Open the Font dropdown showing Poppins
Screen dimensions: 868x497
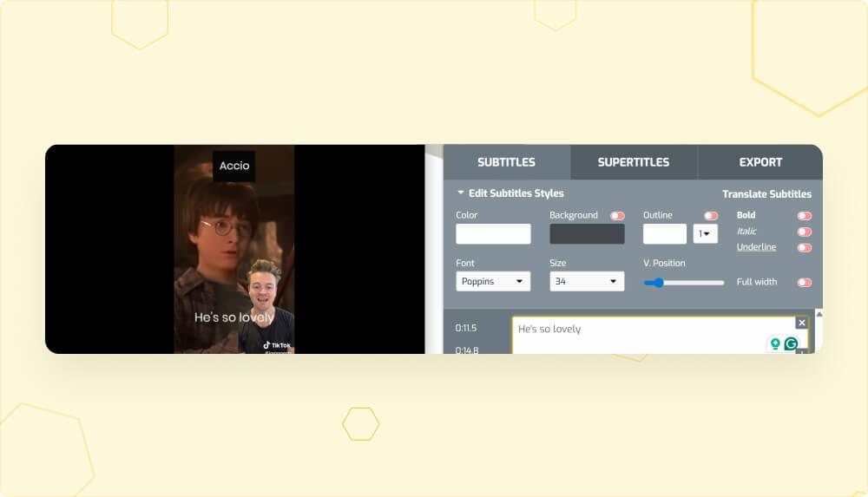493,282
